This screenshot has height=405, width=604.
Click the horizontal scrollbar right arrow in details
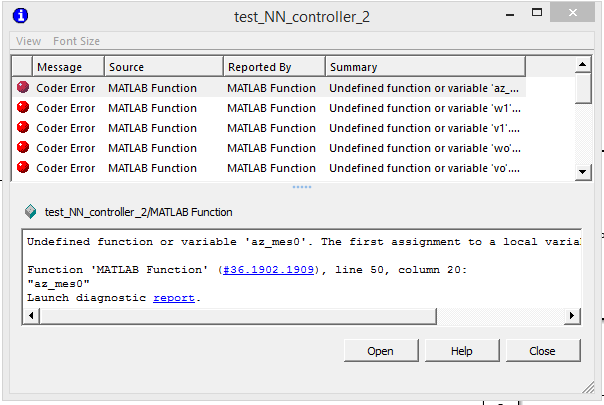pos(572,316)
